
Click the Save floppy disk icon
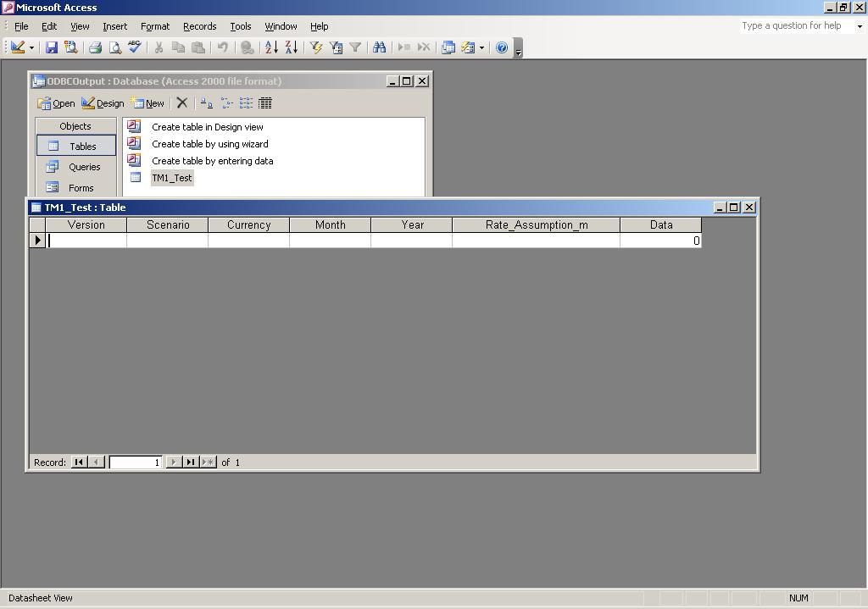point(52,47)
